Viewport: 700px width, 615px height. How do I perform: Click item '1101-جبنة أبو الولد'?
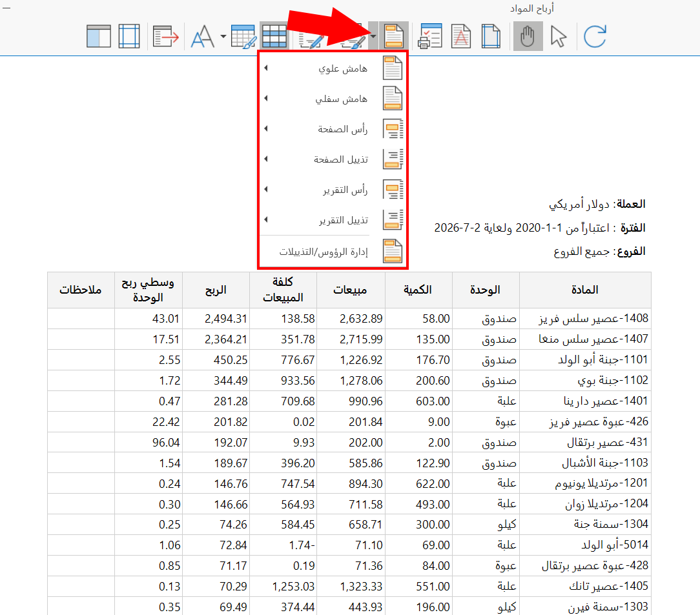[602, 359]
